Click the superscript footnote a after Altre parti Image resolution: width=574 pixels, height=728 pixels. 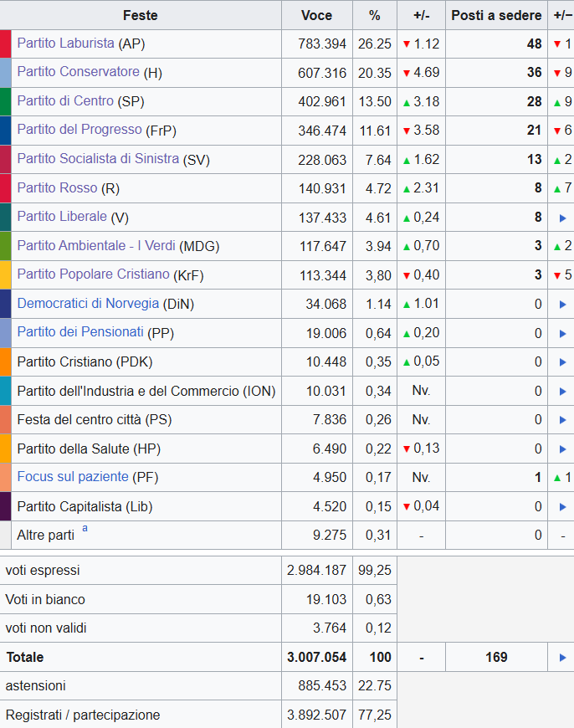point(84,530)
